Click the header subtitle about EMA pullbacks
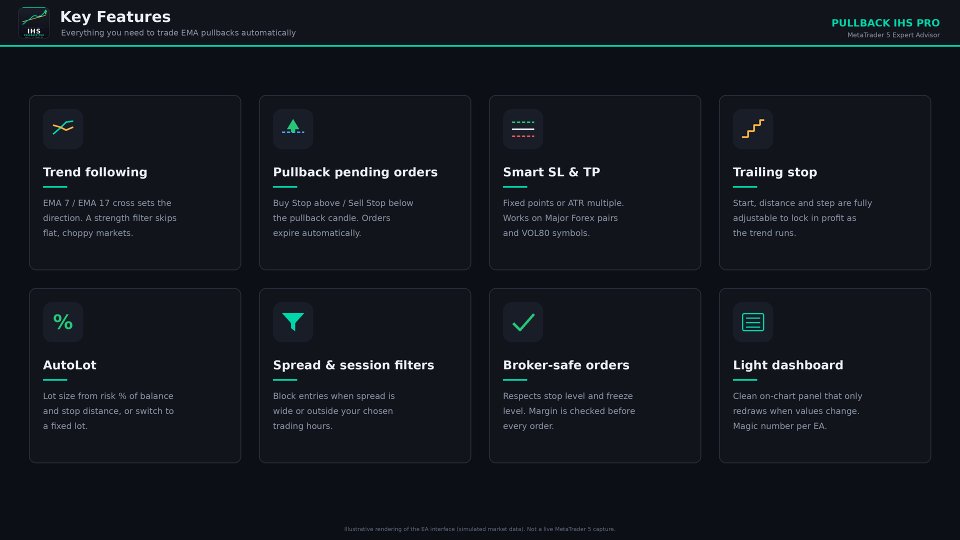 178,33
